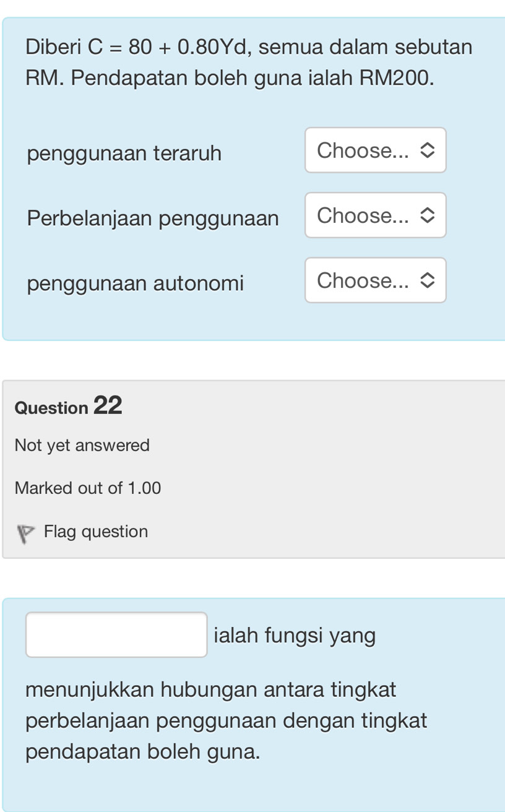Viewport: 505px width, 812px height.
Task: Open the 'penggunaan teraruh' Choose dropdown
Action: coord(374,150)
